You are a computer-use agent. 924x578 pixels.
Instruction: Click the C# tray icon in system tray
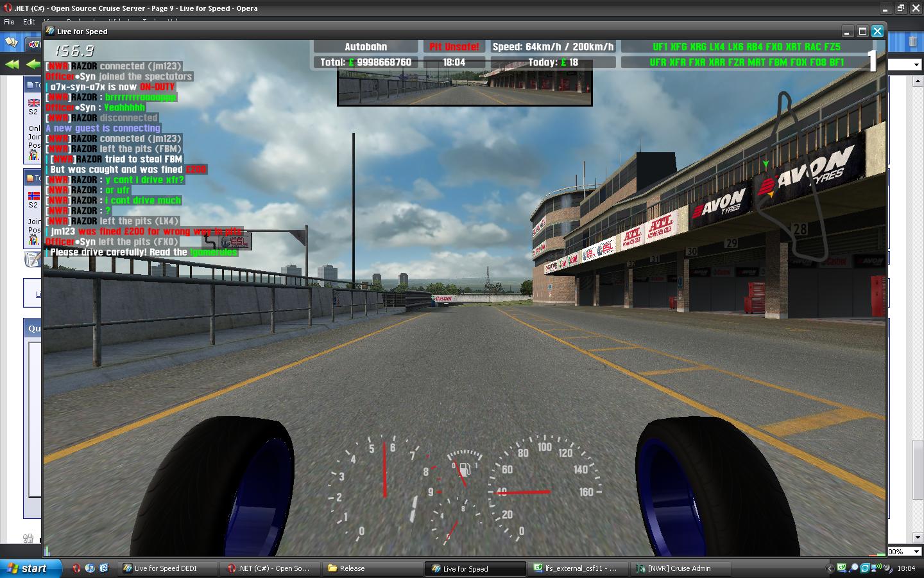pos(842,568)
